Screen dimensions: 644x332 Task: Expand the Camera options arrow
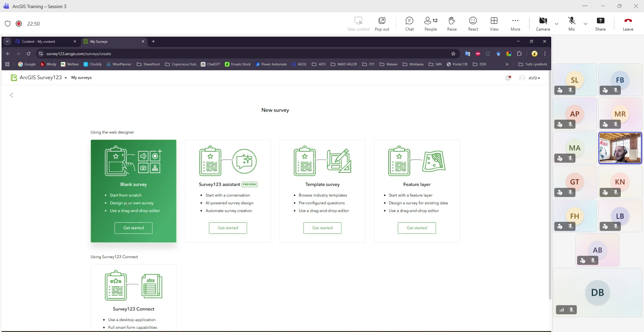[x=557, y=24]
